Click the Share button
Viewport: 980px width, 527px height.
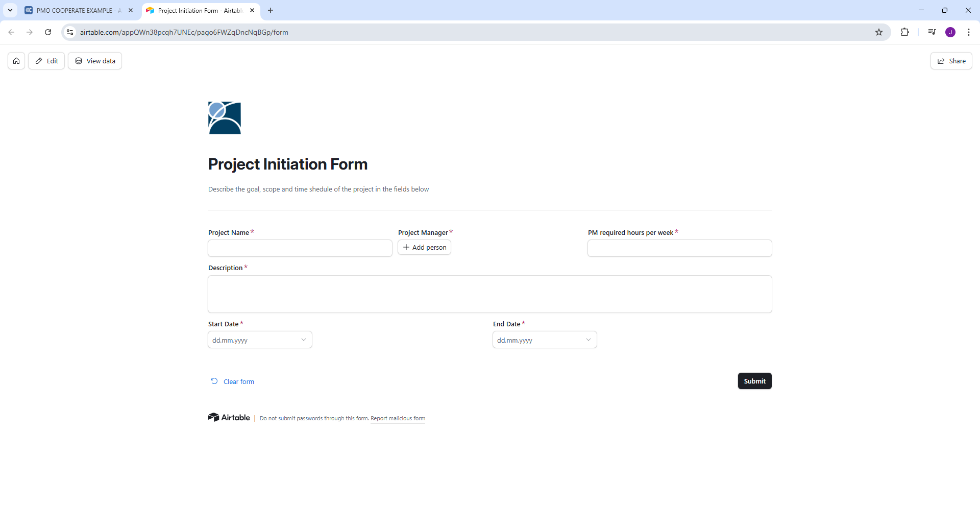pos(951,61)
